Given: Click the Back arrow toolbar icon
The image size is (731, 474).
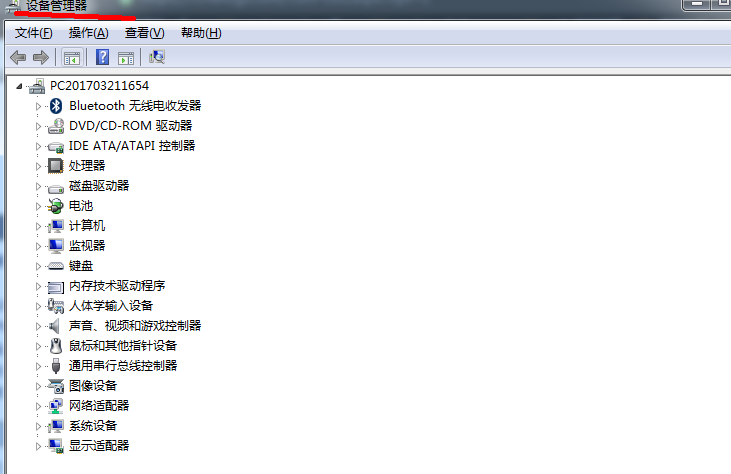Looking at the screenshot, I should [18, 58].
